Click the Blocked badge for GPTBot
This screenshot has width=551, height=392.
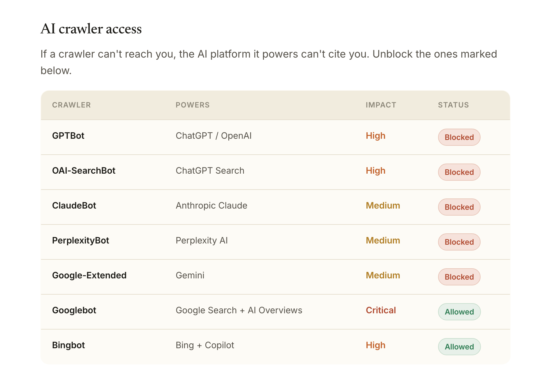(x=459, y=137)
